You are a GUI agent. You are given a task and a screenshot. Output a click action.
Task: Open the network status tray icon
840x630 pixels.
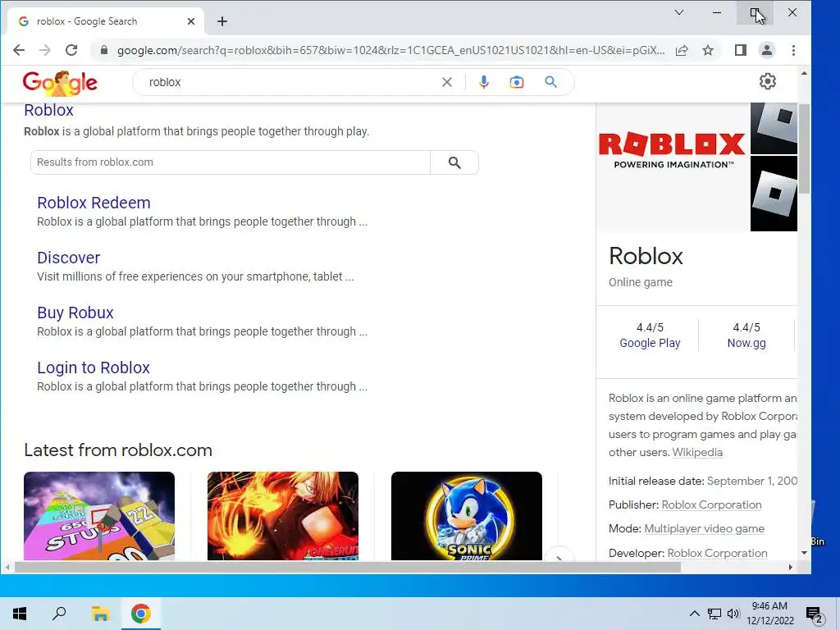click(714, 614)
